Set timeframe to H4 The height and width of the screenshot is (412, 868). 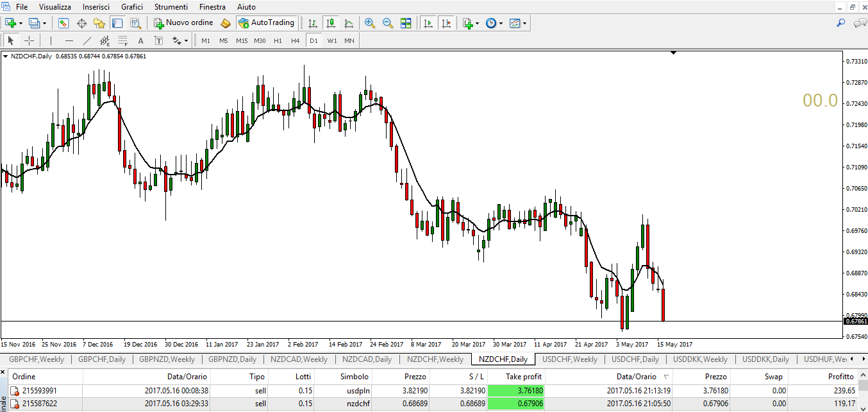click(x=295, y=40)
